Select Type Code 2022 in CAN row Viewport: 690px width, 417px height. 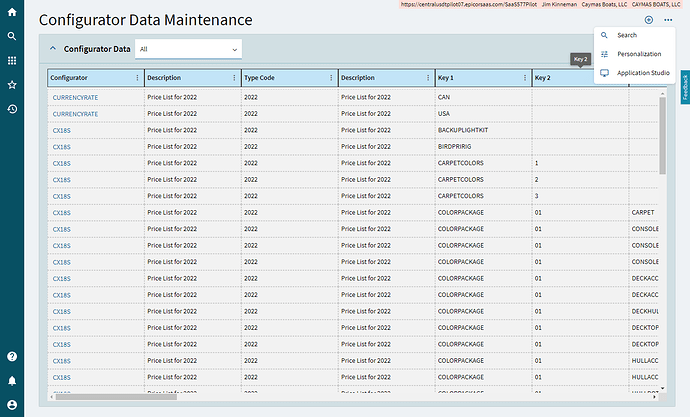[x=290, y=97]
